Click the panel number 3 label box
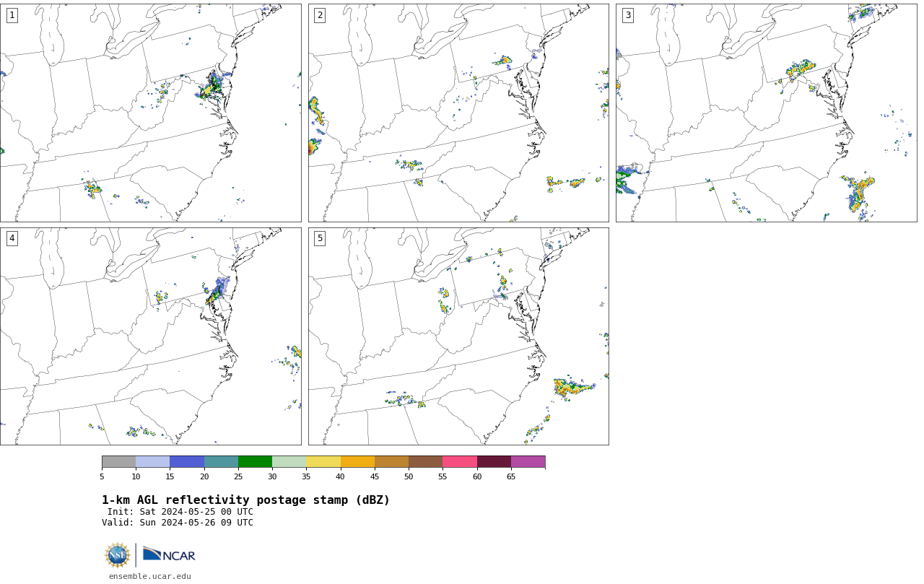The width and height of the screenshot is (924, 584). point(627,15)
